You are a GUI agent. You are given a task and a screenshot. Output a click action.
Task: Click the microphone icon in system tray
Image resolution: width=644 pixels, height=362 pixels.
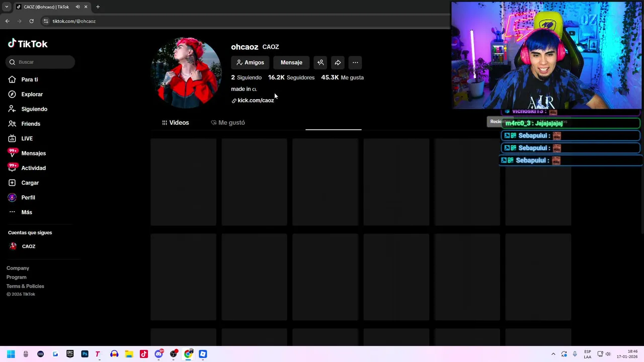tap(575, 354)
